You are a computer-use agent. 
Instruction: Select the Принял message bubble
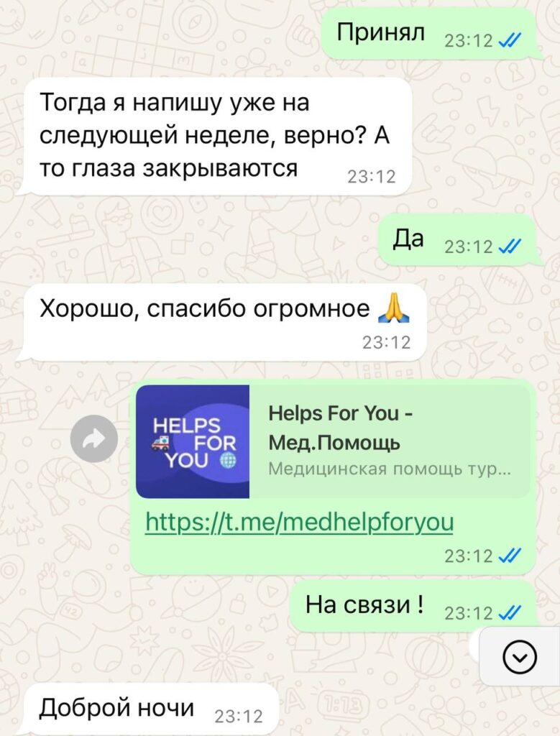tap(429, 33)
